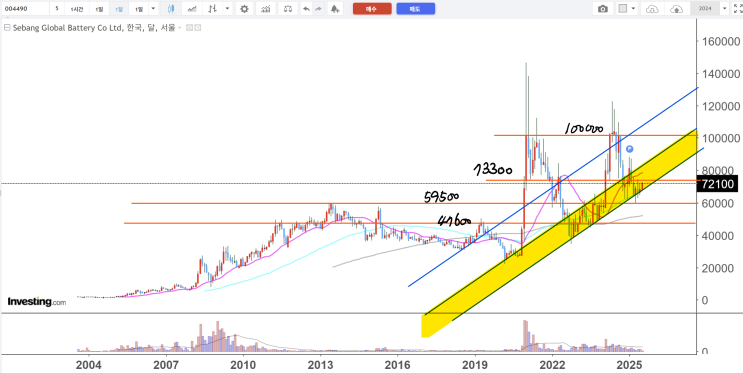
Task: Toggle the fullscreen mode icon
Action: (x=738, y=9)
